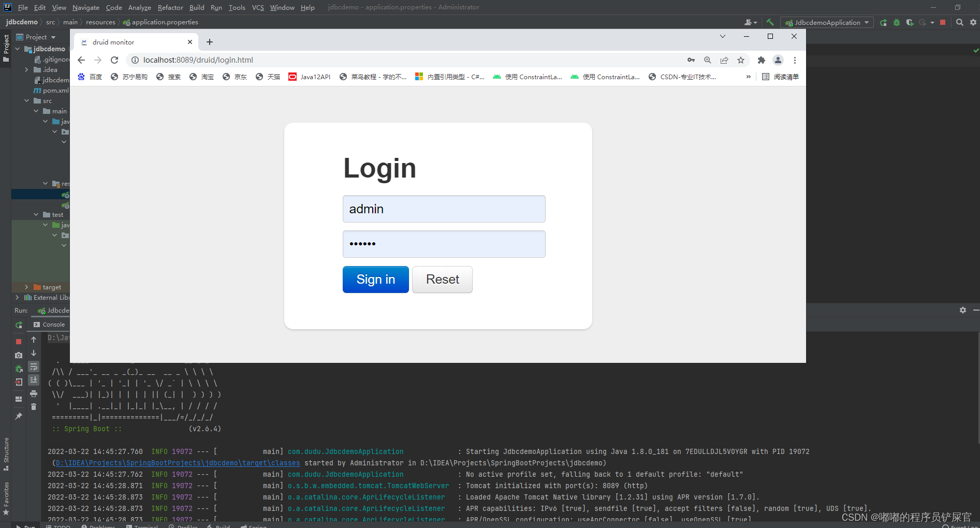Dump threads with the camera icon
Screen dimensions: 980x528
click(x=19, y=355)
